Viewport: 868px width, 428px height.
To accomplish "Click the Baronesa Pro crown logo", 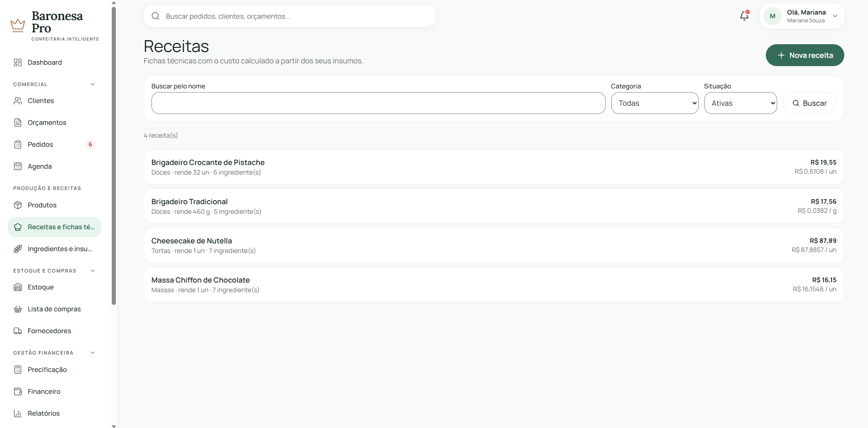I will (x=18, y=26).
